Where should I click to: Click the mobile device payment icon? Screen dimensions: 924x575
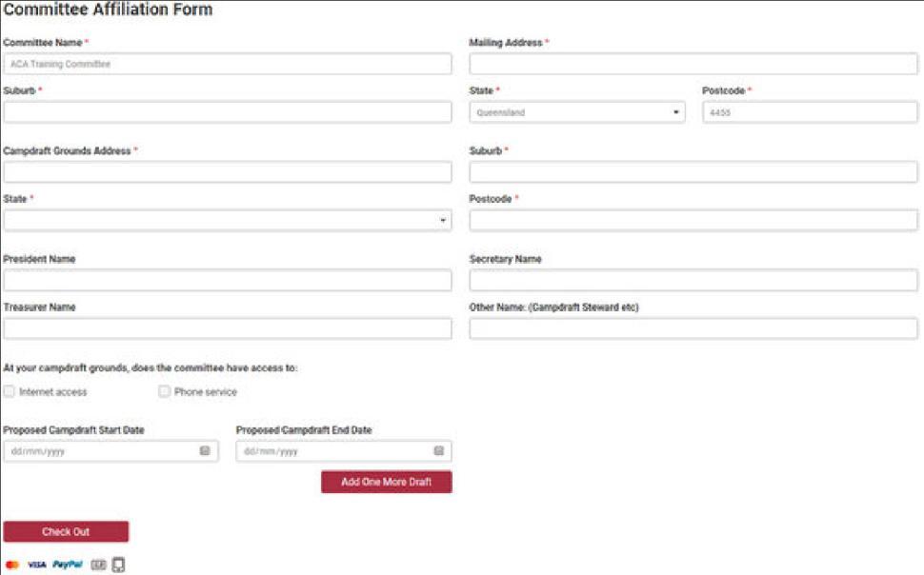pyautogui.click(x=118, y=565)
